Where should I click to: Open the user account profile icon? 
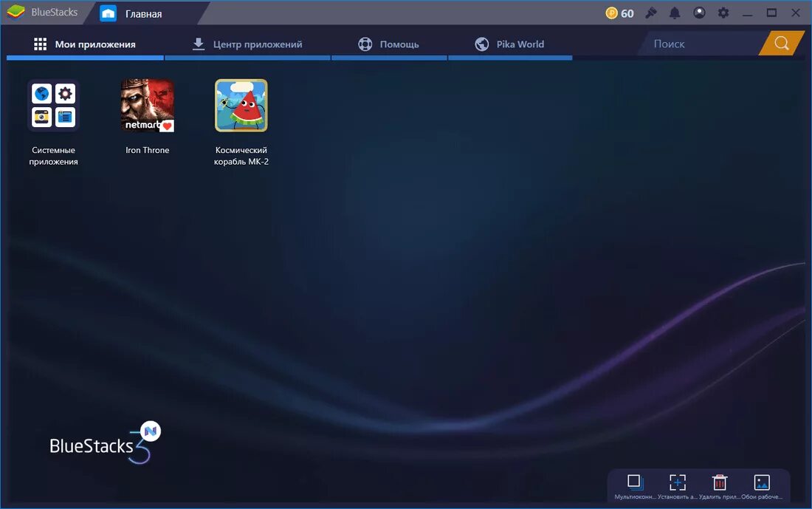click(699, 13)
